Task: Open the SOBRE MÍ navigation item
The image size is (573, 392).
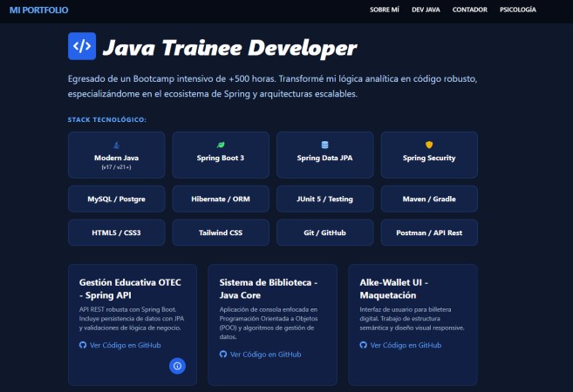Action: (x=385, y=10)
